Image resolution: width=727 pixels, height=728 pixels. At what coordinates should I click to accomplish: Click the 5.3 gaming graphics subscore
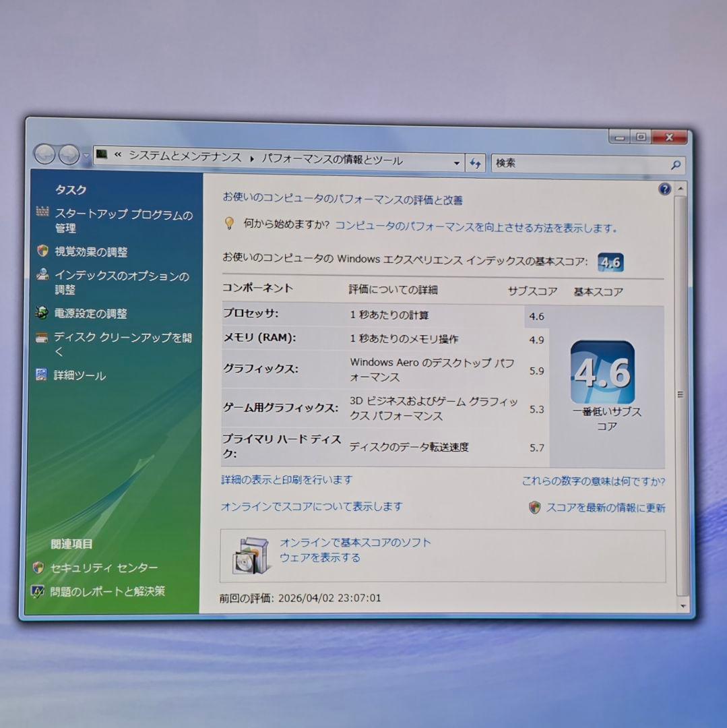(x=537, y=409)
